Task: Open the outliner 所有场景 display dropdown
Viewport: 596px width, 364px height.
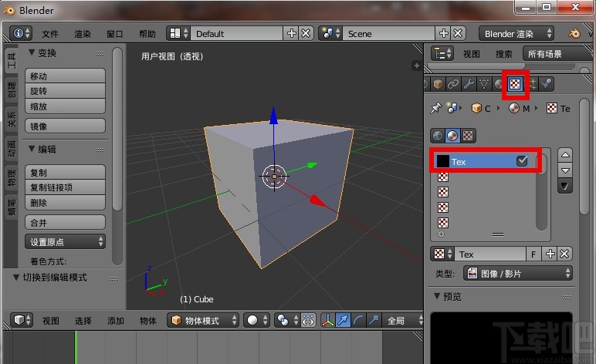Action: (x=557, y=53)
